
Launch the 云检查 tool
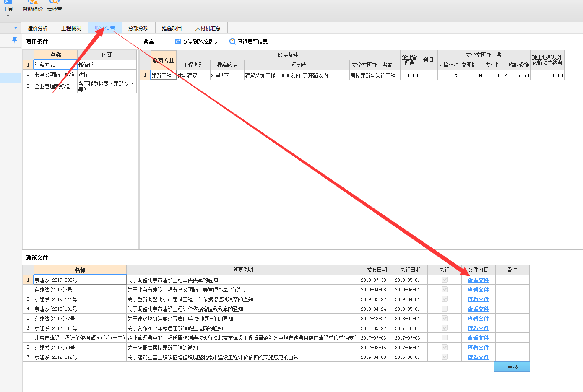55,6
